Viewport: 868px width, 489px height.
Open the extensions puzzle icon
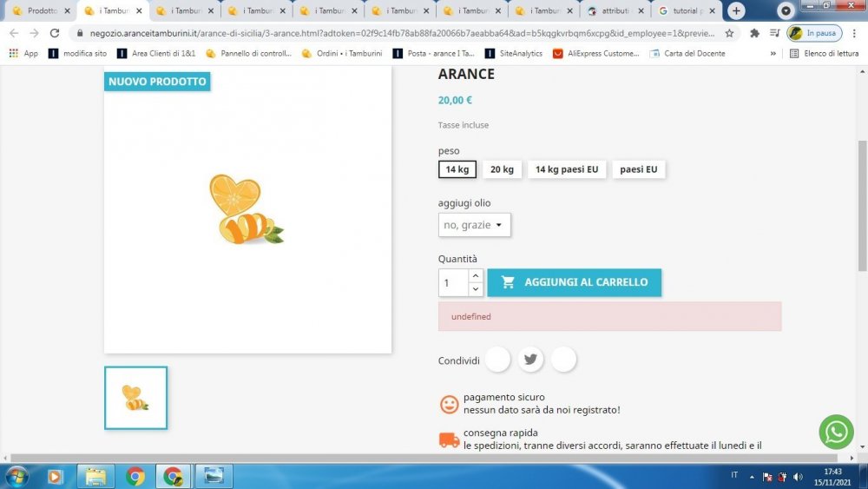coord(754,33)
